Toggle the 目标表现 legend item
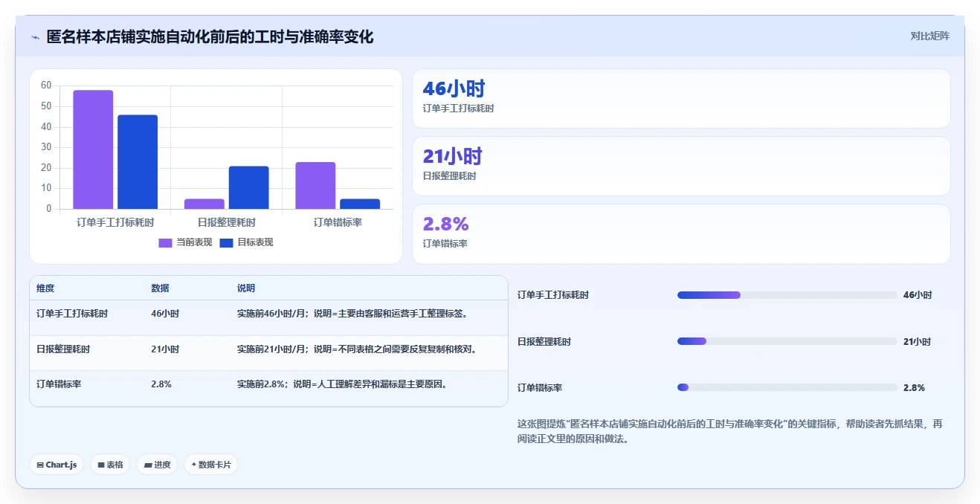This screenshot has width=980, height=504. click(x=246, y=242)
